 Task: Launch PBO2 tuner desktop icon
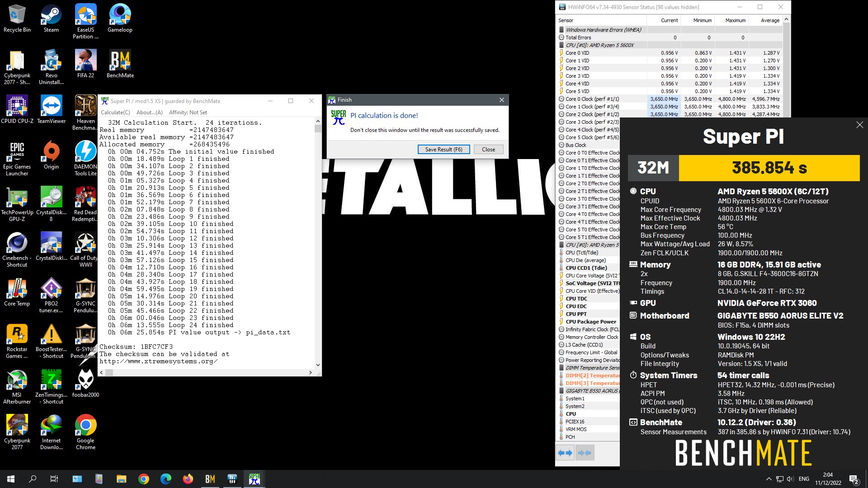pos(51,296)
